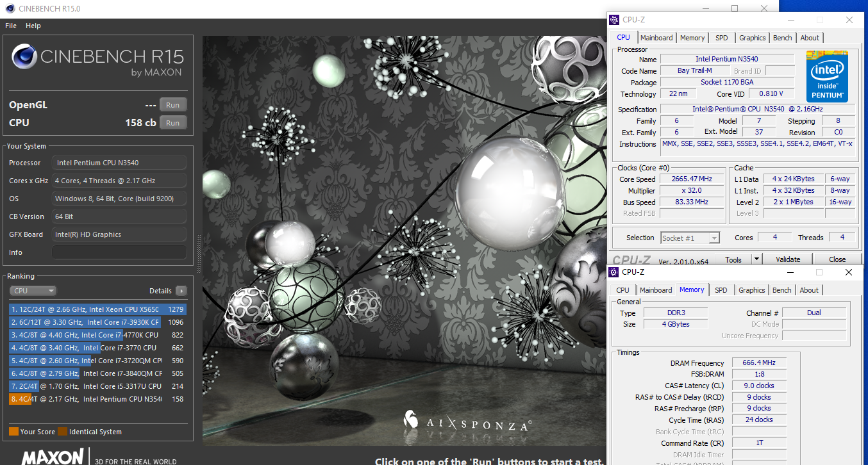Screen dimensions: 868x465
Task: Switch to Bench tab in lower CPU-Z
Action: tap(781, 290)
